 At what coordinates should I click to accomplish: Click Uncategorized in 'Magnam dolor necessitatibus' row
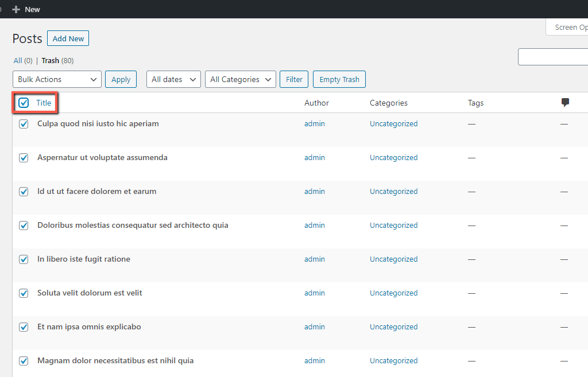[394, 360]
